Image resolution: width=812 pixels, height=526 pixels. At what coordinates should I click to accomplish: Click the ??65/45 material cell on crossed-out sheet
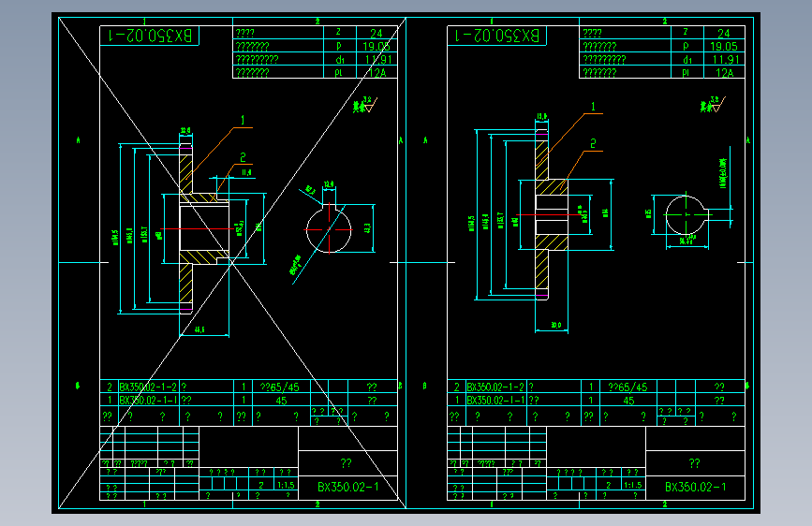click(280, 387)
